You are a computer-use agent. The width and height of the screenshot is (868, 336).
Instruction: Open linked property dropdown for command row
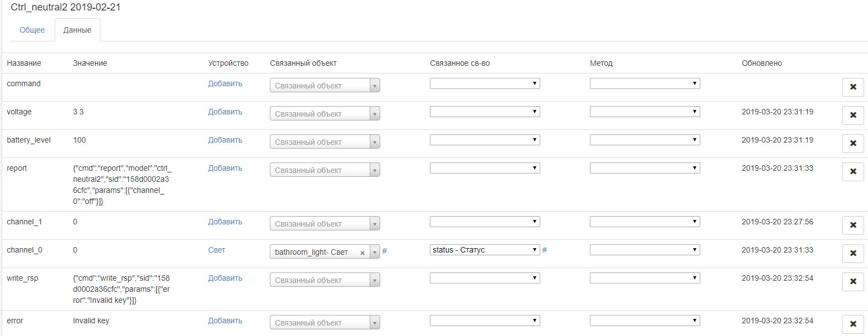[x=484, y=83]
